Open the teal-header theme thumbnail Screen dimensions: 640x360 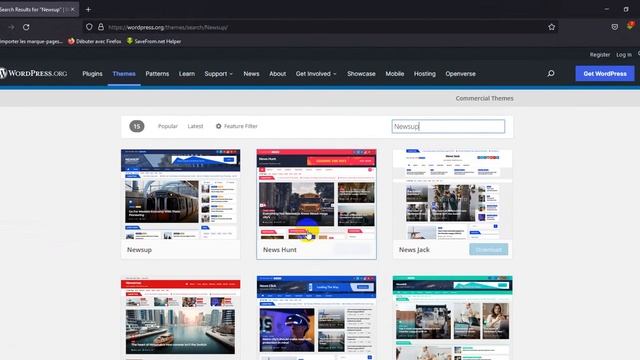(452, 318)
